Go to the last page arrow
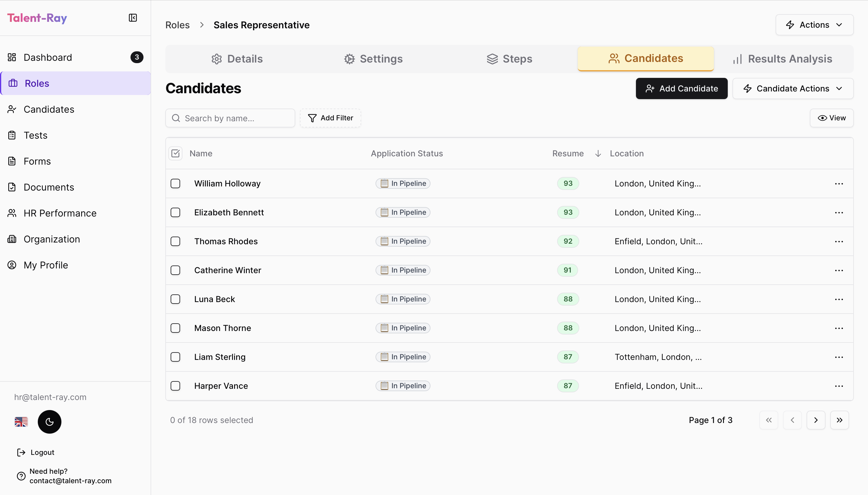The image size is (868, 495). pos(839,420)
